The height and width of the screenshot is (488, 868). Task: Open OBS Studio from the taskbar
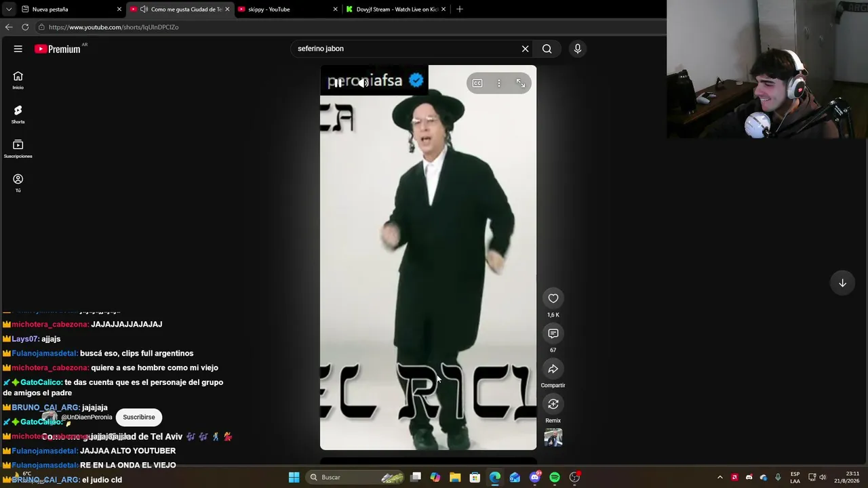click(x=574, y=478)
